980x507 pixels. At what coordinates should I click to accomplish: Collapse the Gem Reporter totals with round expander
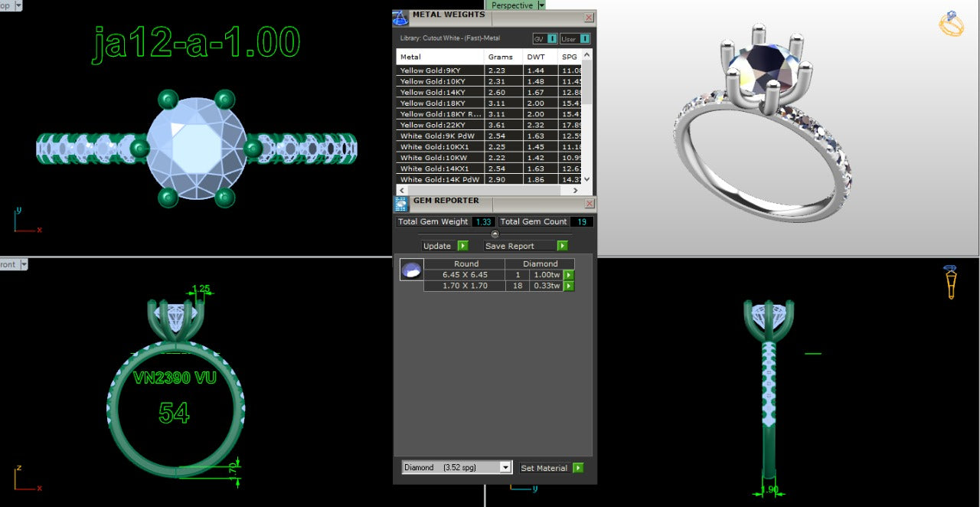(x=495, y=234)
